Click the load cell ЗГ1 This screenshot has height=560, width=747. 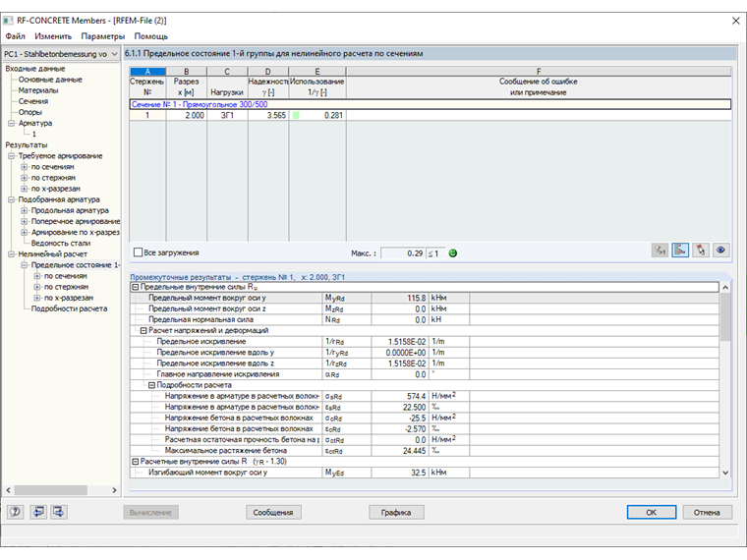pos(227,115)
